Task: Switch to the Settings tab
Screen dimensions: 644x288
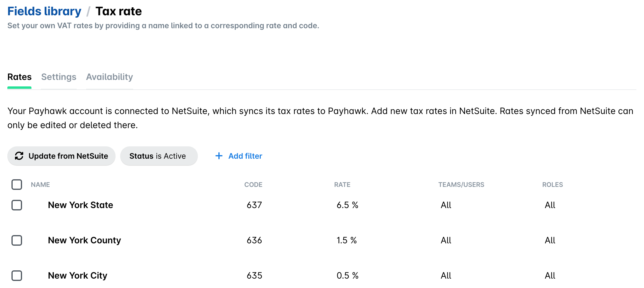Action: (x=59, y=77)
